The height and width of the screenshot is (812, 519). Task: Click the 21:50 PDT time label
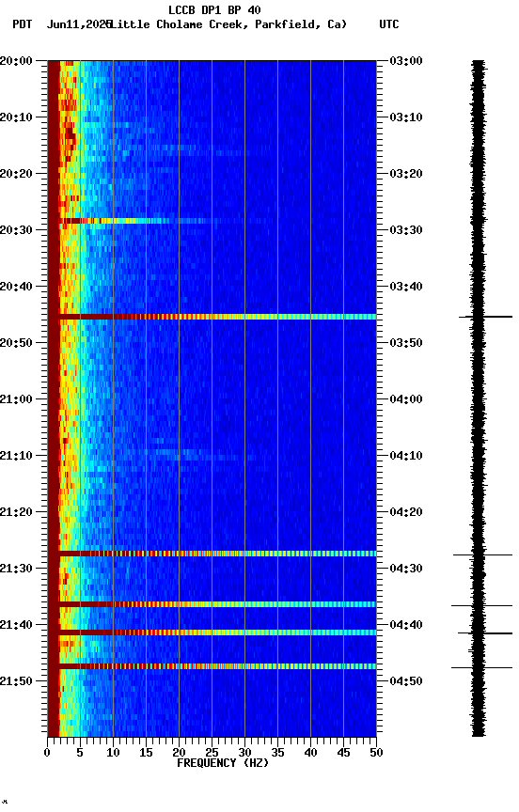(16, 681)
